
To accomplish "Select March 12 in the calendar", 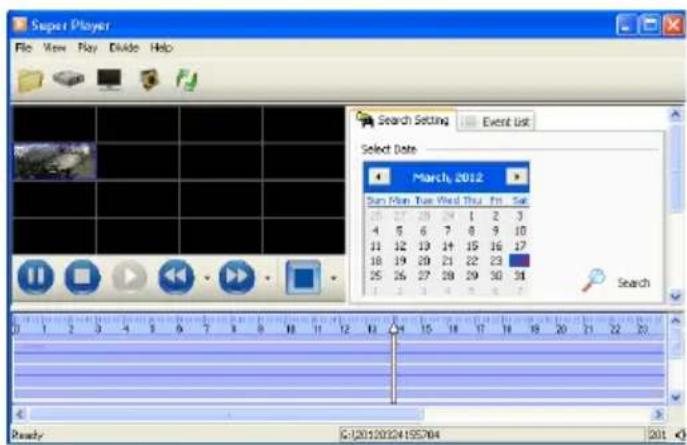I will point(400,246).
